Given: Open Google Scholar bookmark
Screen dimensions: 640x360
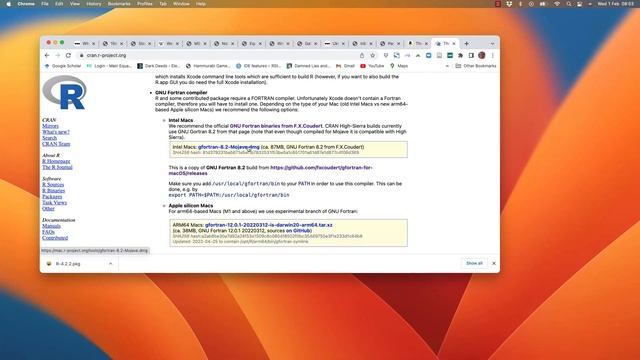Looking at the screenshot, I should pos(62,66).
